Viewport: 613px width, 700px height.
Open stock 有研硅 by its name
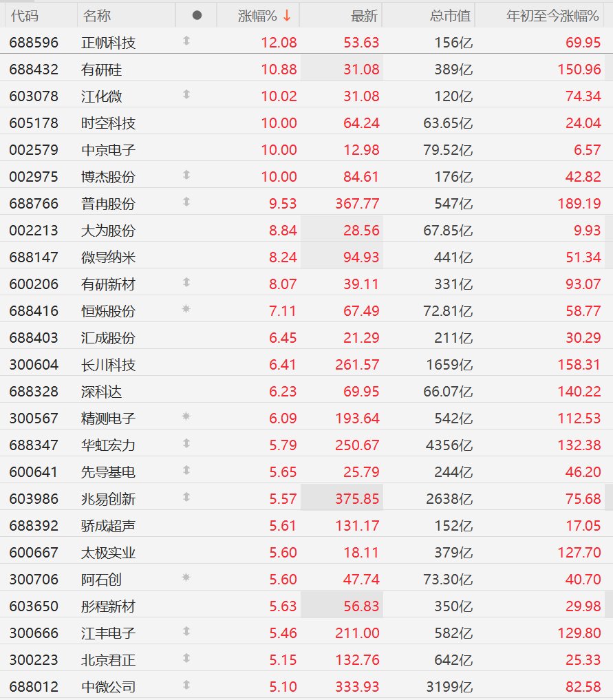click(102, 70)
